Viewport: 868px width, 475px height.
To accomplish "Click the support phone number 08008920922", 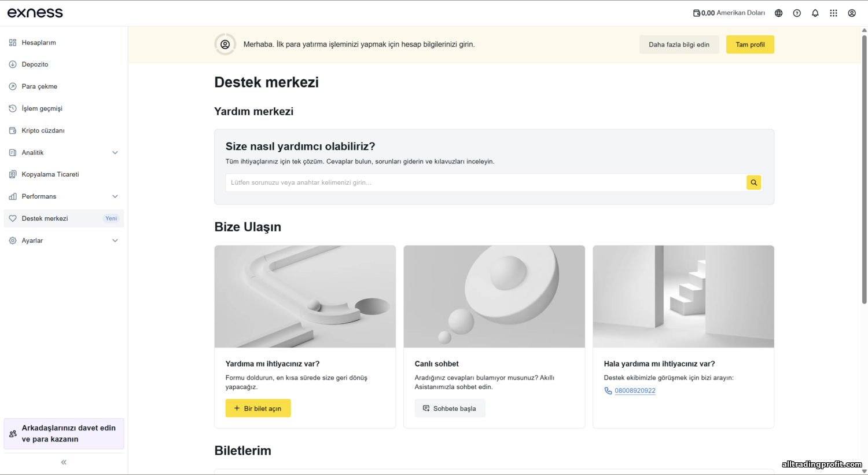I will (635, 390).
